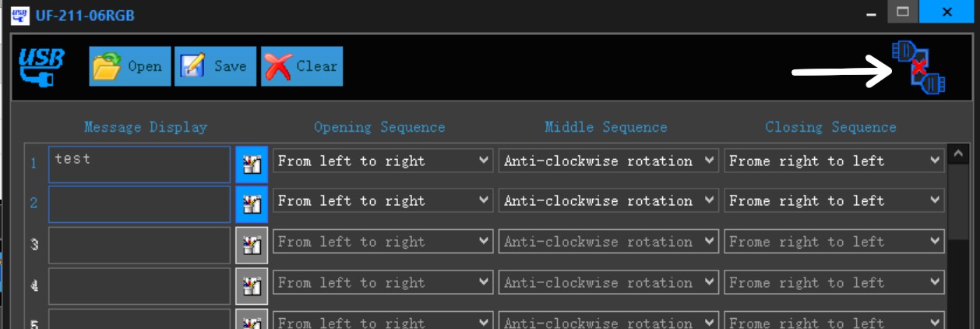Expand row 1 Middle Sequence dropdown
Screen dimensions: 980x329
[608, 161]
